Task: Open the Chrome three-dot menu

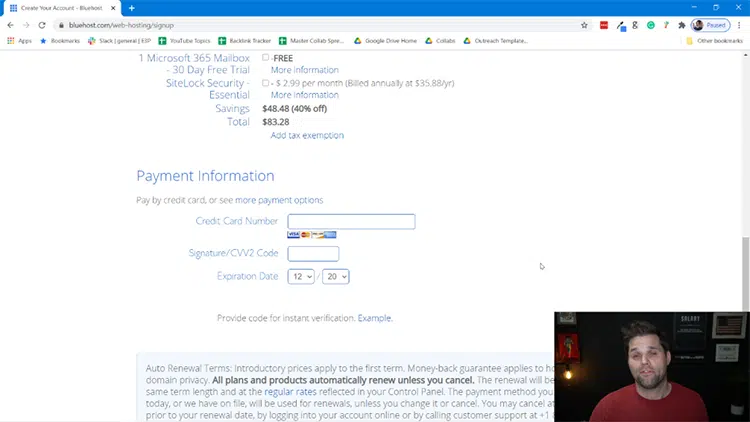Action: pos(740,25)
